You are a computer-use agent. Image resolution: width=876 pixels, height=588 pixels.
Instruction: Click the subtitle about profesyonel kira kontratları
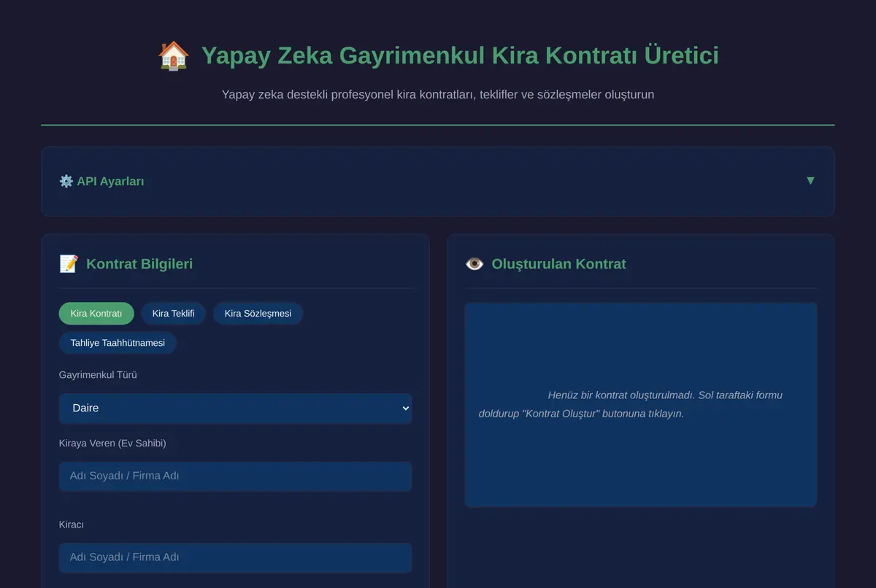pyautogui.click(x=438, y=95)
